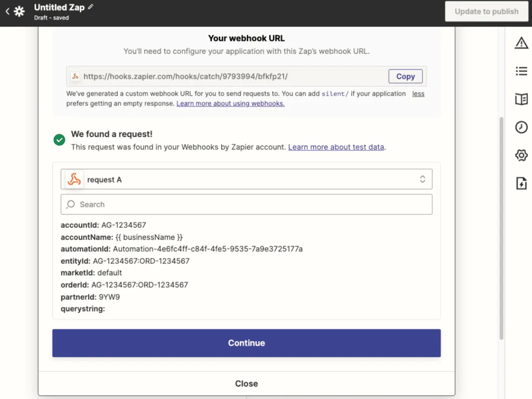This screenshot has height=399, width=532.
Task: Click the green request found checkmark
Action: (59, 140)
